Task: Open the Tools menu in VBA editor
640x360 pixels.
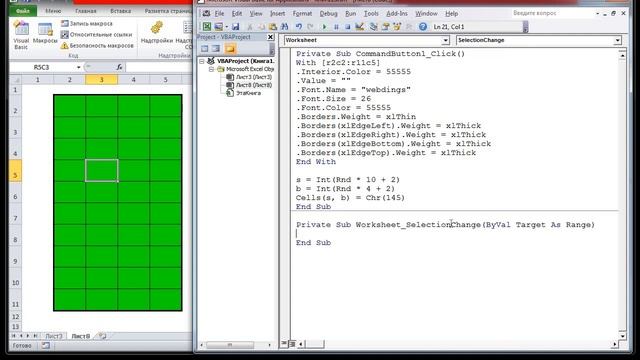Action: click(x=371, y=13)
